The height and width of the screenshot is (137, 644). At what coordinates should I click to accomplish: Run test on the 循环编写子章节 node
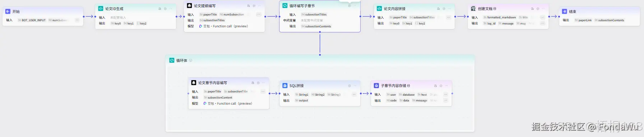click(349, 6)
